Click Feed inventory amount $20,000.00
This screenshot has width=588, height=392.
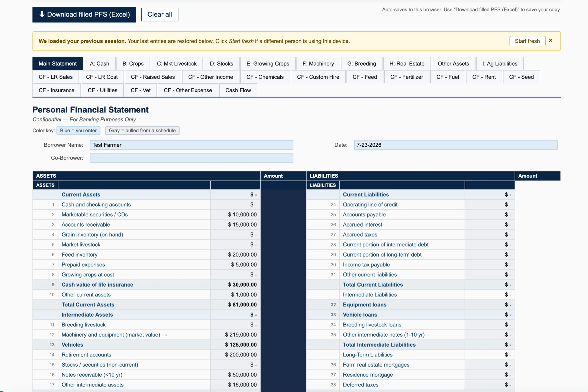pos(235,255)
